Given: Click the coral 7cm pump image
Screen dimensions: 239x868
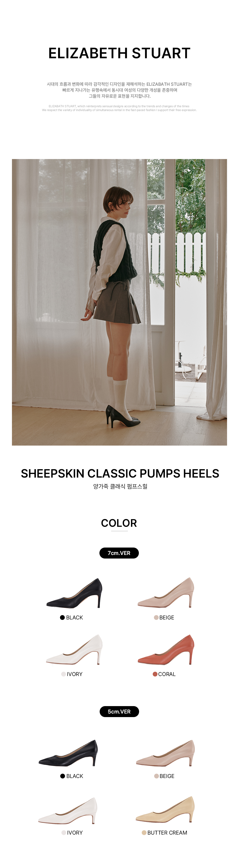Looking at the screenshot, I should (166, 649).
